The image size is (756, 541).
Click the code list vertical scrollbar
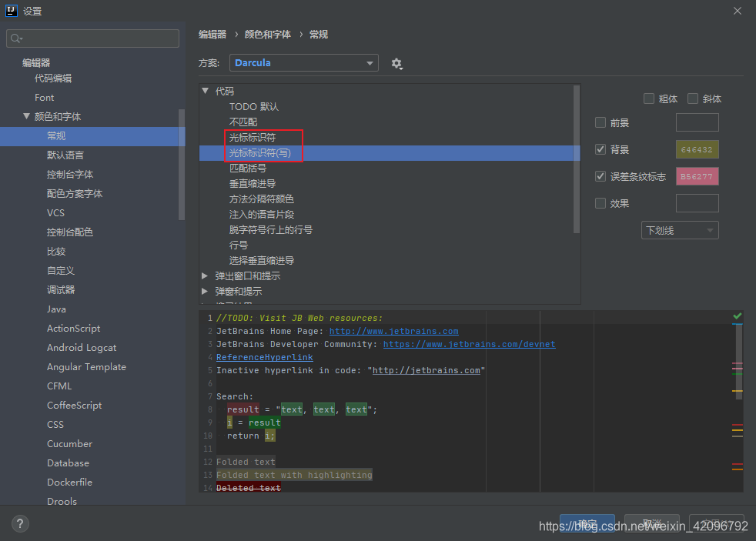[x=576, y=159]
